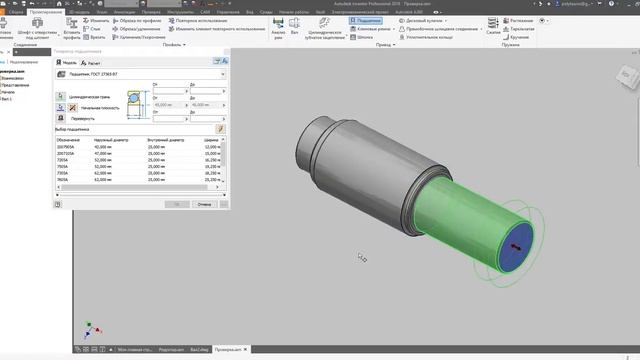Screen dimensions: 640x360
Task: Choose the Растяжения extension spring tool
Action: pos(518,20)
